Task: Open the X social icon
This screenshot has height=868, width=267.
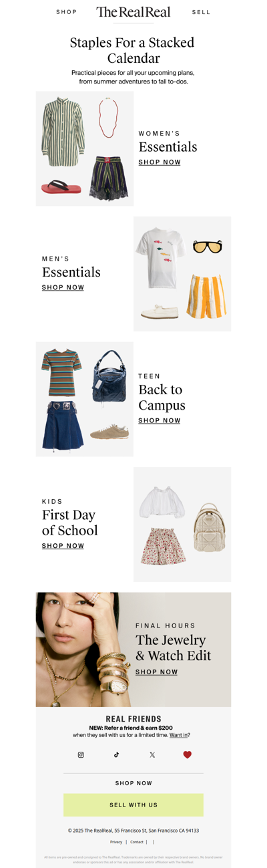Action: point(152,754)
